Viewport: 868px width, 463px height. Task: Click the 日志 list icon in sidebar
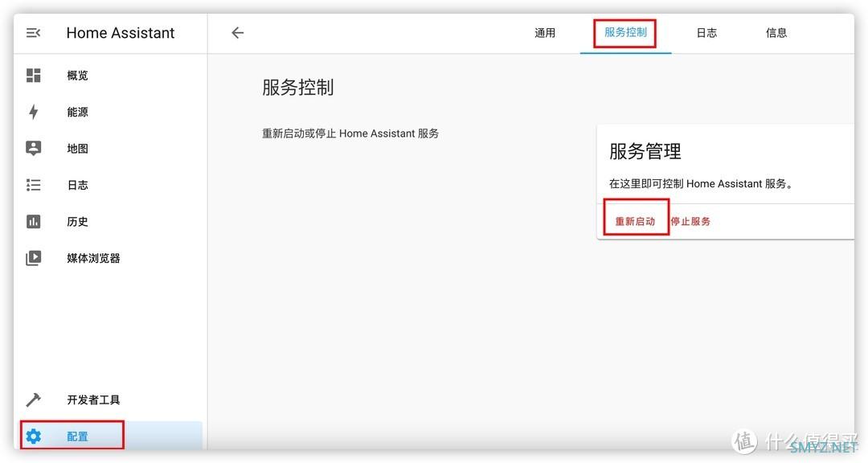click(33, 185)
